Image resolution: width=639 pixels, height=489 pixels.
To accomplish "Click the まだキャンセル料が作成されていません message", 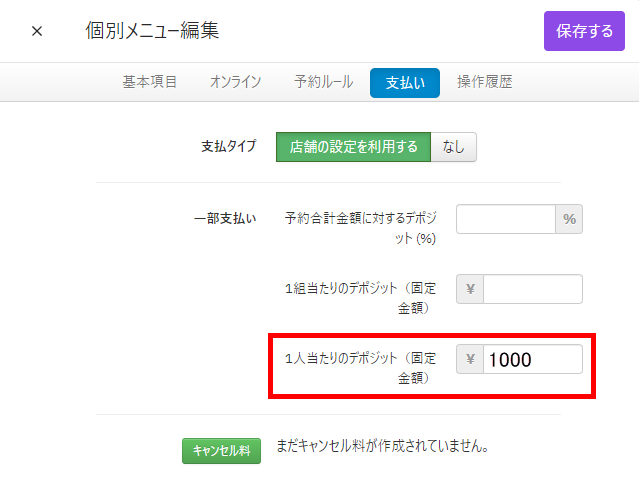I will (x=382, y=446).
